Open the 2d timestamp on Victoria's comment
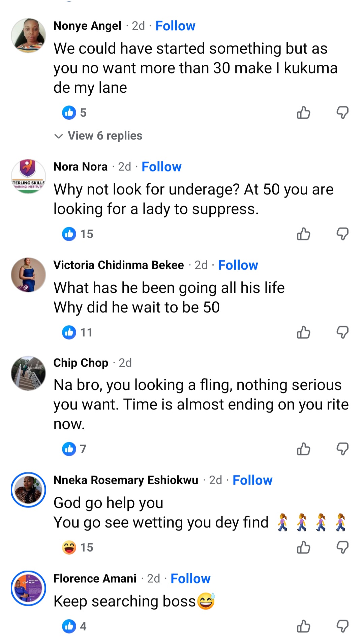 pyautogui.click(x=201, y=265)
